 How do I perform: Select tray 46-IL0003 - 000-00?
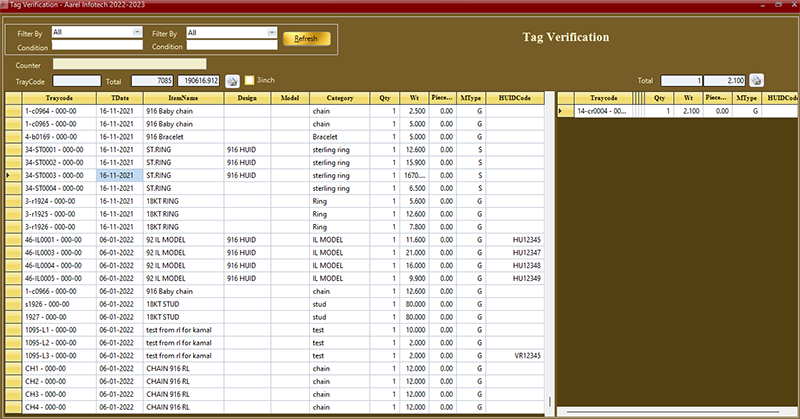point(59,253)
